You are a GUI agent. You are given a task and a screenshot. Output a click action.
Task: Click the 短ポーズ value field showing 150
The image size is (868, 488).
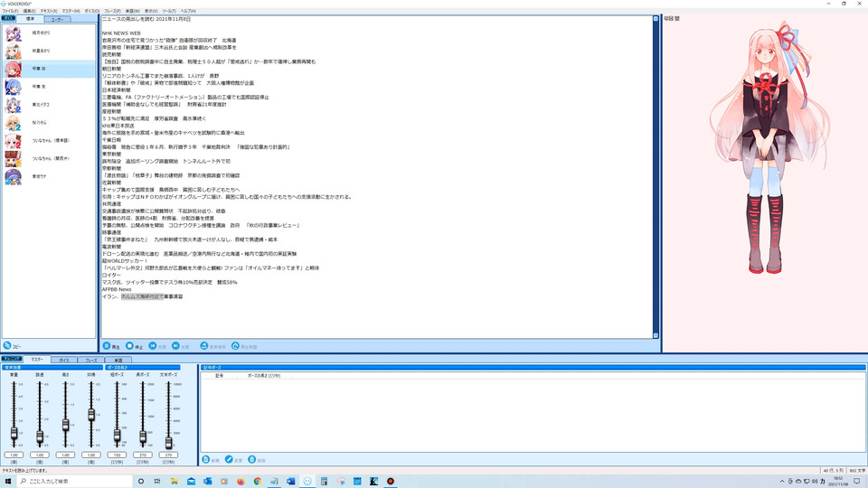coord(117,455)
